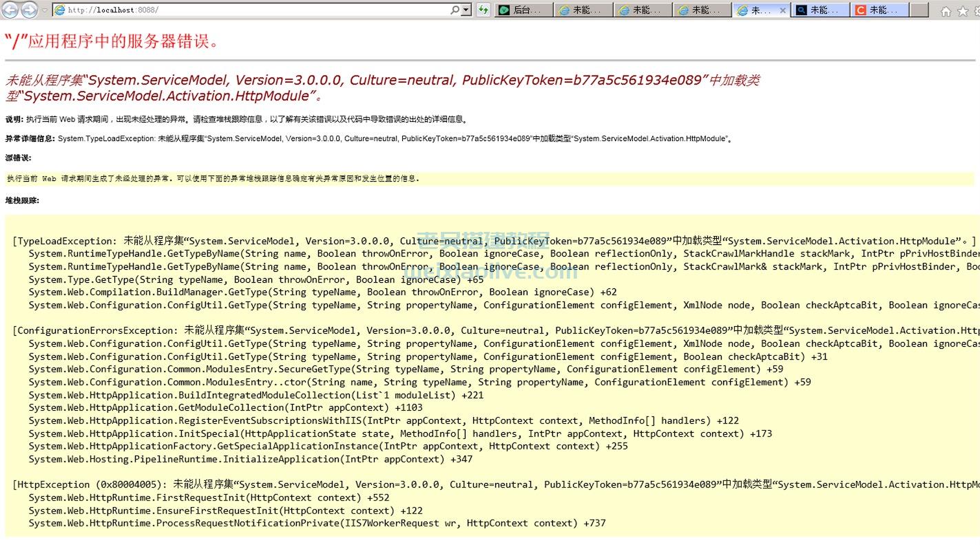Switch to the 后台 tab

coord(523,10)
